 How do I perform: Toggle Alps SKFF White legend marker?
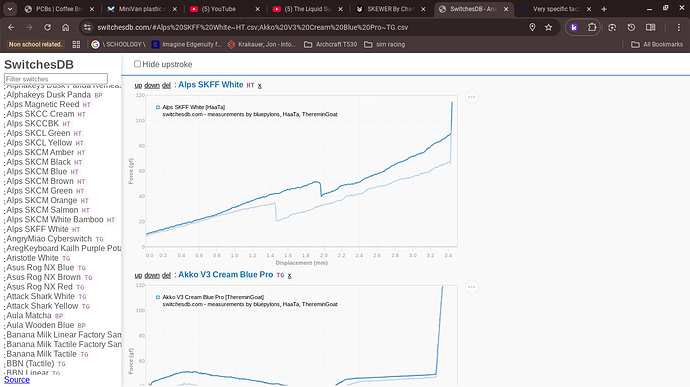158,107
